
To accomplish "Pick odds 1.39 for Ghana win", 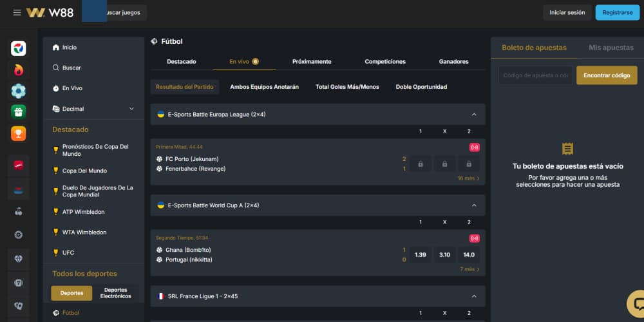I will coord(420,255).
